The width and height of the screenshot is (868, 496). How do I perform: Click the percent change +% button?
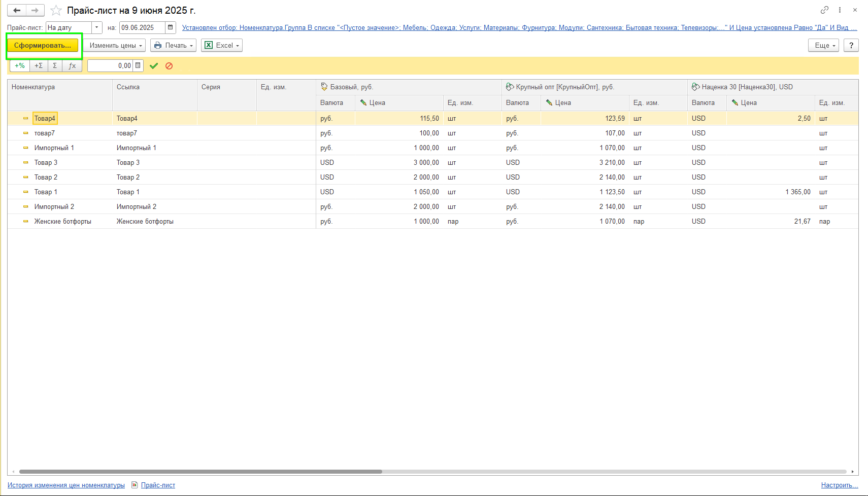tap(20, 65)
